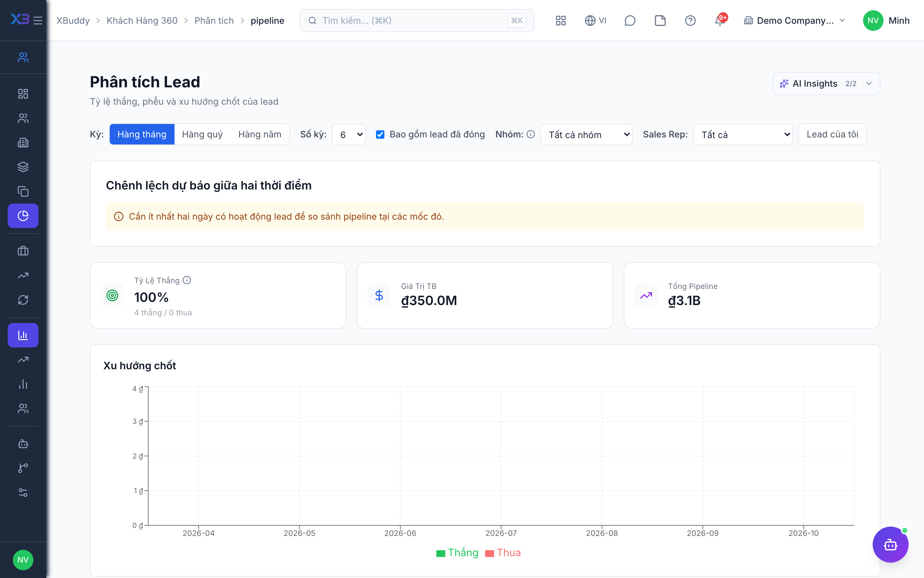924x578 pixels.
Task: Select the Hàng tháng period tab
Action: coord(142,134)
